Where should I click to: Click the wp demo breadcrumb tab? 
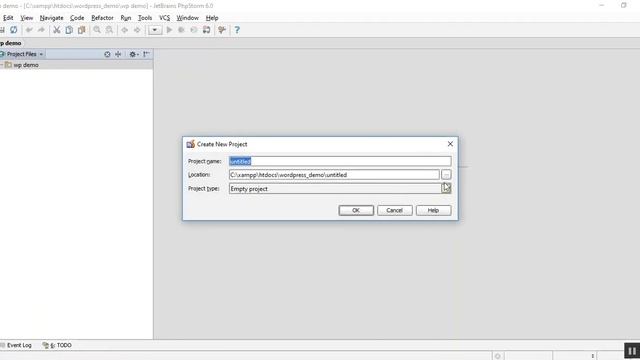coord(11,43)
